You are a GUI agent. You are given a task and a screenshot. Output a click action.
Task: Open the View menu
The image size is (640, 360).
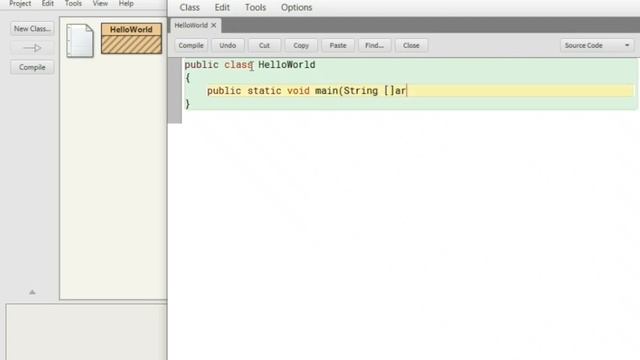point(100,4)
